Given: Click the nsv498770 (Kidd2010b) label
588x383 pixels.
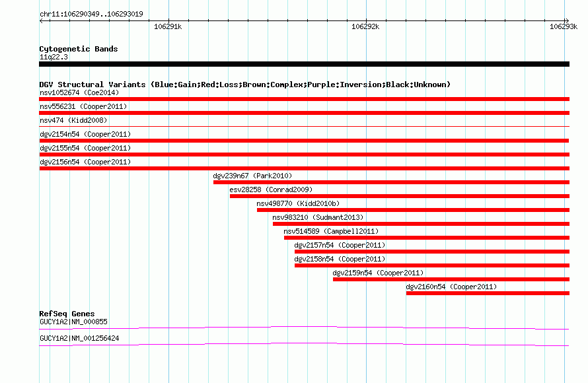Looking at the screenshot, I should click(298, 203).
